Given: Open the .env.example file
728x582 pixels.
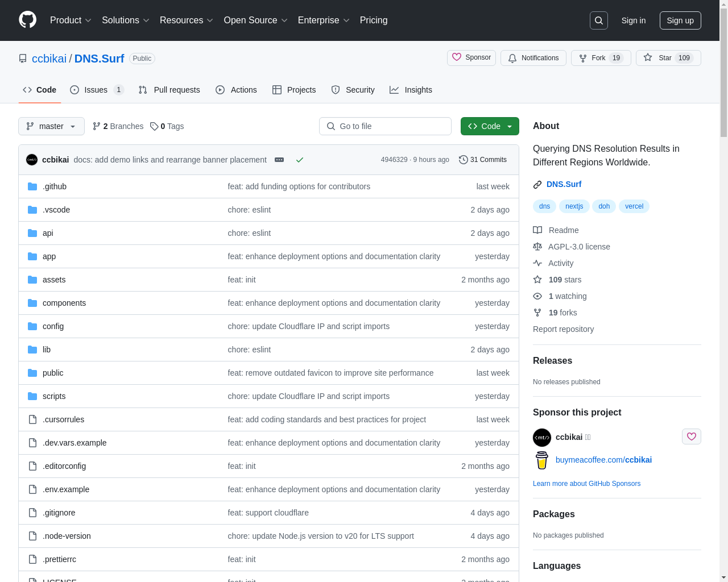Looking at the screenshot, I should (x=66, y=489).
